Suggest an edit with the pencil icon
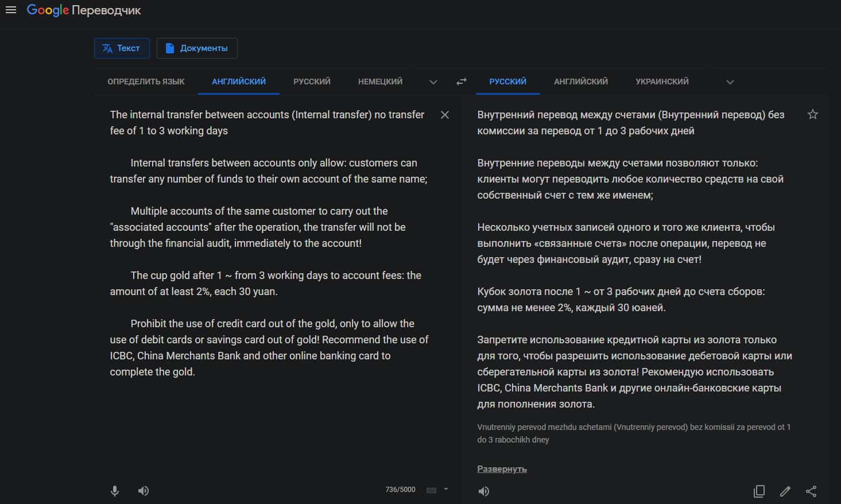The height and width of the screenshot is (504, 841). [x=785, y=491]
